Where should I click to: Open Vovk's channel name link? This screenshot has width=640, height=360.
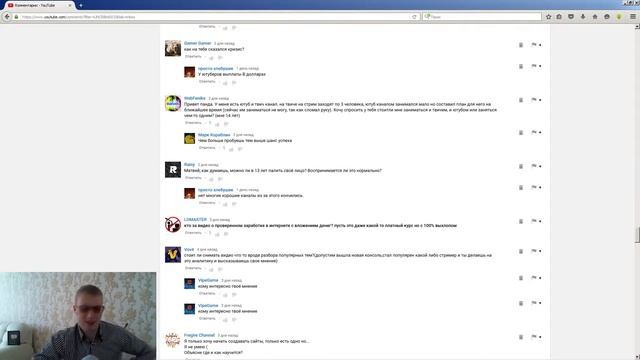[189, 249]
